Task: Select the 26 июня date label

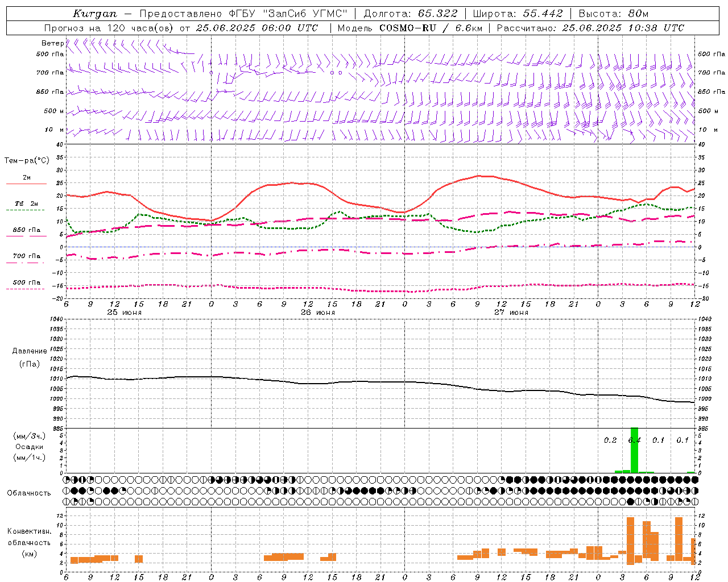Action: coord(318,313)
